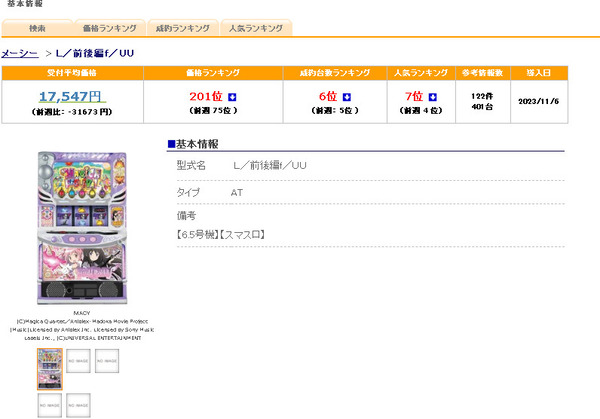Follow the メーシー breadcrumb link
This screenshot has height=419, width=600.
(20, 53)
